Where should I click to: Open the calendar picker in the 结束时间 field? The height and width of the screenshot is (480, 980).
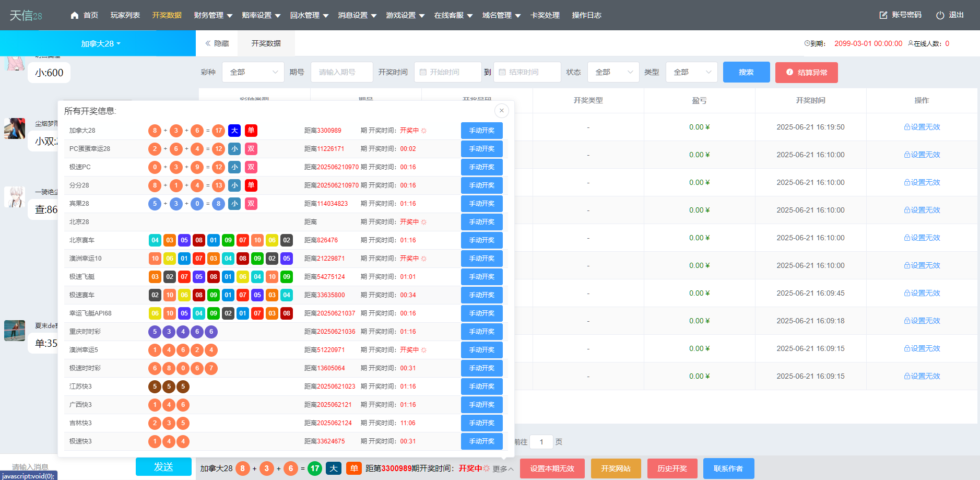click(502, 72)
